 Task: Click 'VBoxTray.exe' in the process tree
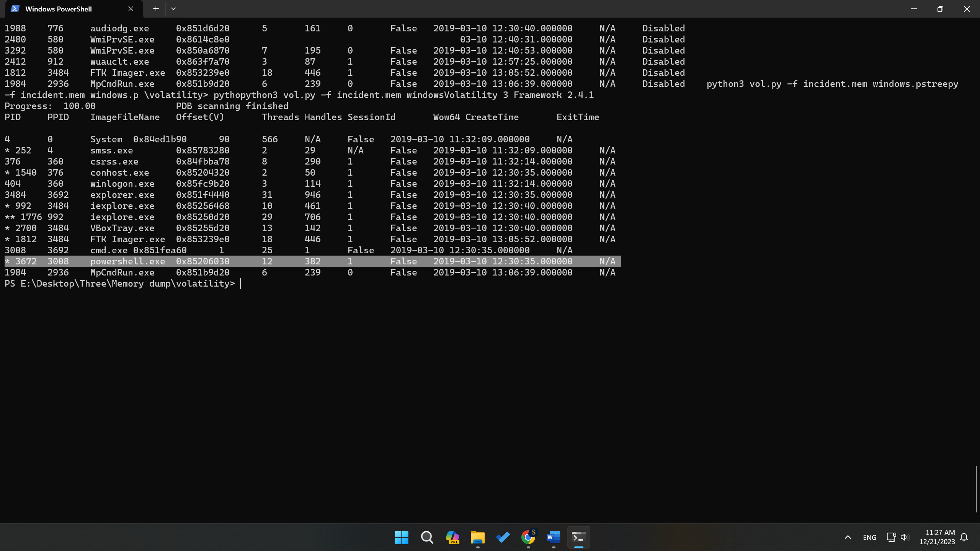[x=122, y=228]
